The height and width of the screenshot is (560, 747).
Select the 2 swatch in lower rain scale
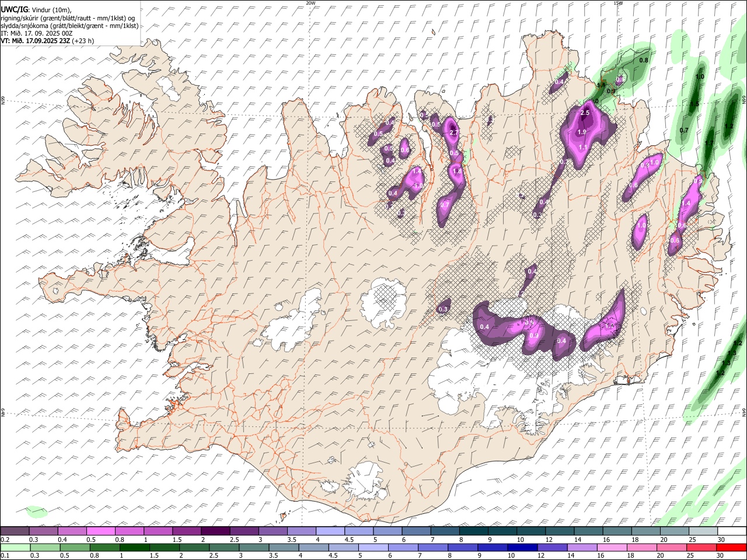click(194, 548)
